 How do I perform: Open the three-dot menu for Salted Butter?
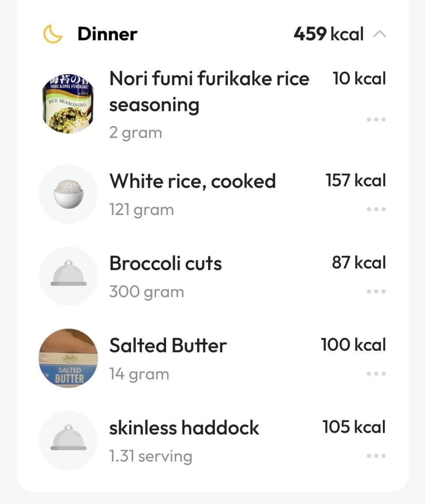tap(376, 373)
